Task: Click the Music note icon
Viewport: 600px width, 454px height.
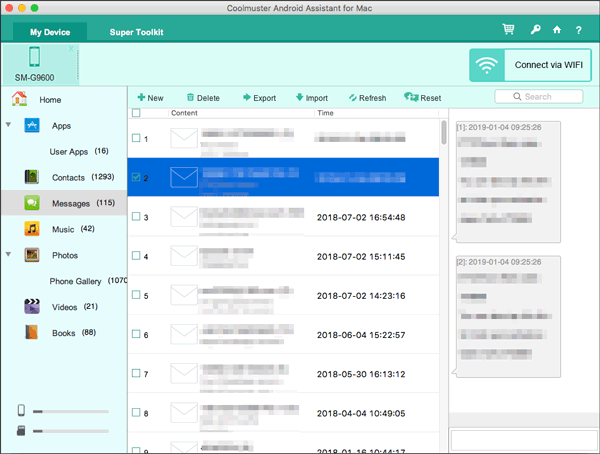Action: pos(32,229)
